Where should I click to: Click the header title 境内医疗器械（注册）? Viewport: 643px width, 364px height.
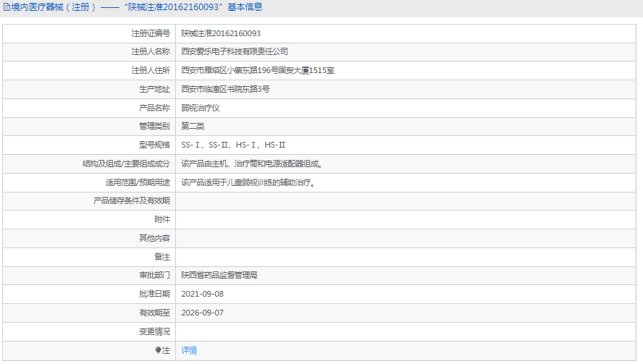[x=54, y=7]
